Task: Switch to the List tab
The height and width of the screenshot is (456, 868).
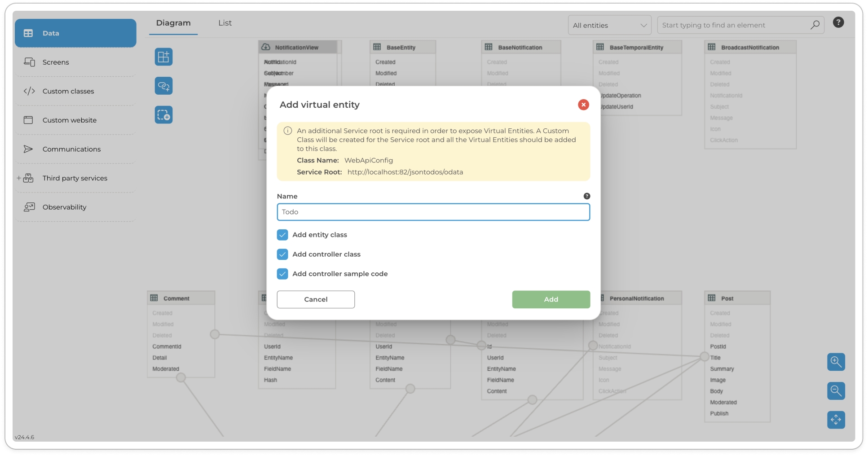Action: [x=225, y=23]
